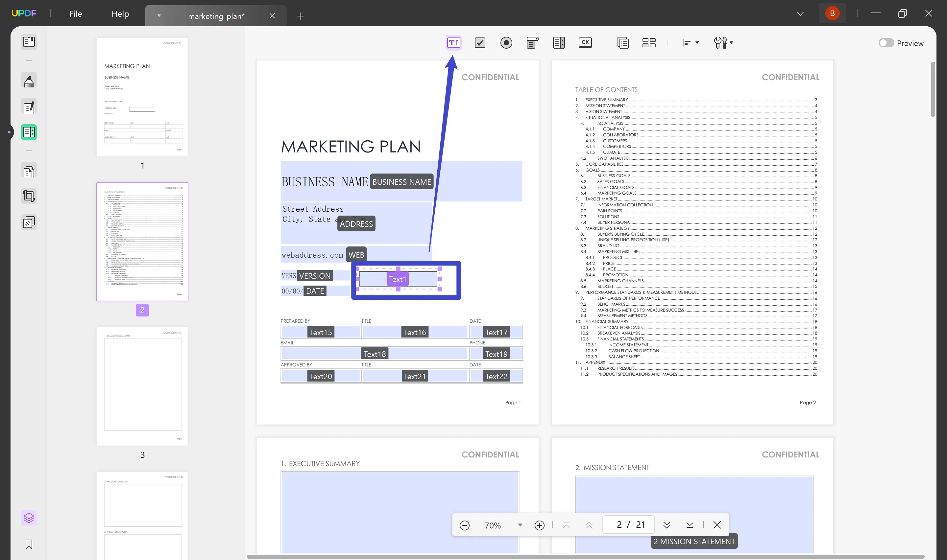Select the List Box form tool
The height and width of the screenshot is (560, 947).
559,43
